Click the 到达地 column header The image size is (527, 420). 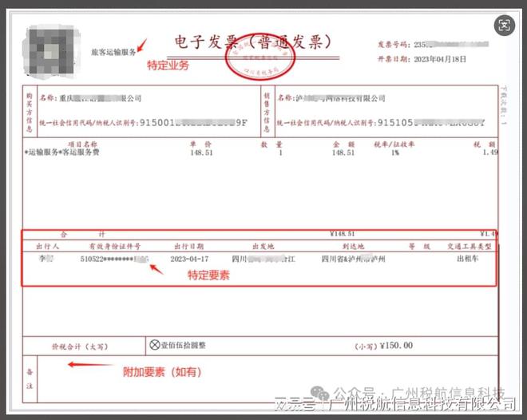[x=353, y=246]
